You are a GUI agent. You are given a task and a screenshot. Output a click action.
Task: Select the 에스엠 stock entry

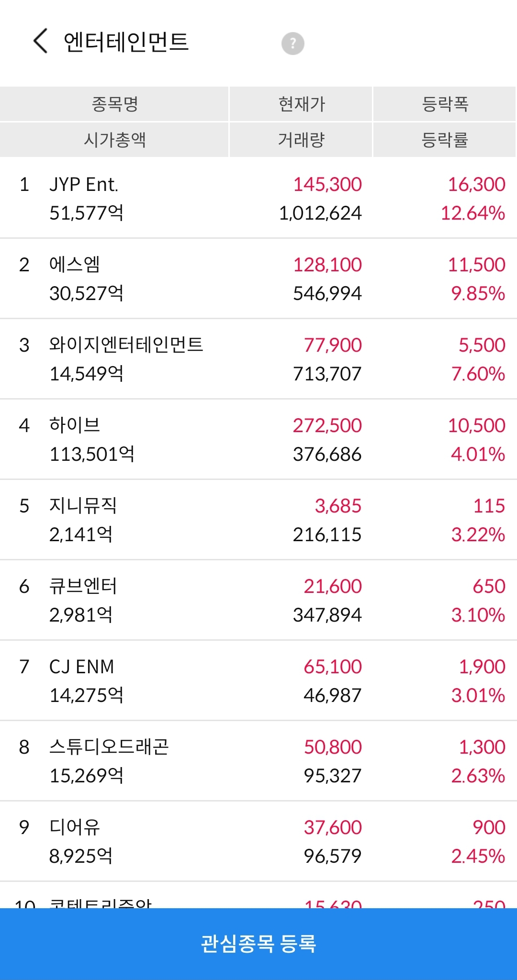(258, 278)
